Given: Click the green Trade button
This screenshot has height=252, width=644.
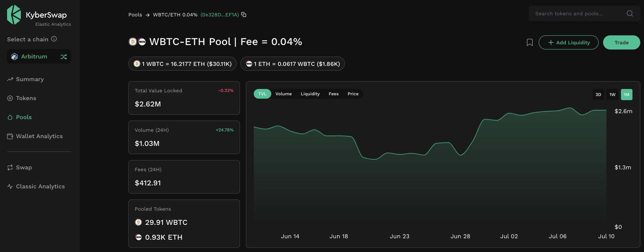Looking at the screenshot, I should pos(622,42).
